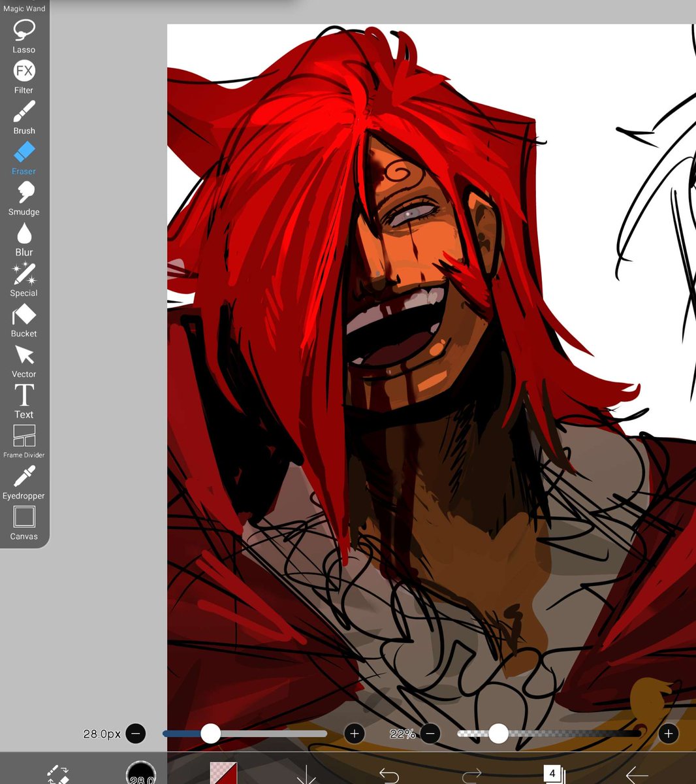Select the Magic Wand tool label
696x784 pixels.
pyautogui.click(x=24, y=8)
